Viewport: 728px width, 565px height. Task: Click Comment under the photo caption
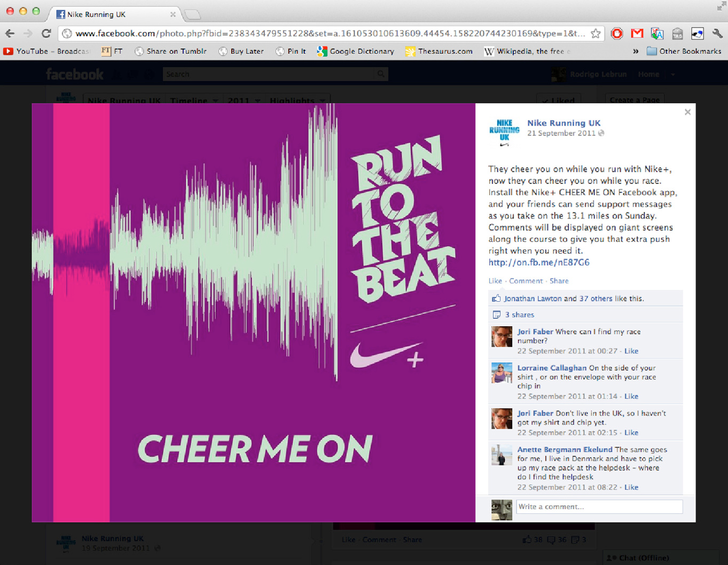pos(526,281)
